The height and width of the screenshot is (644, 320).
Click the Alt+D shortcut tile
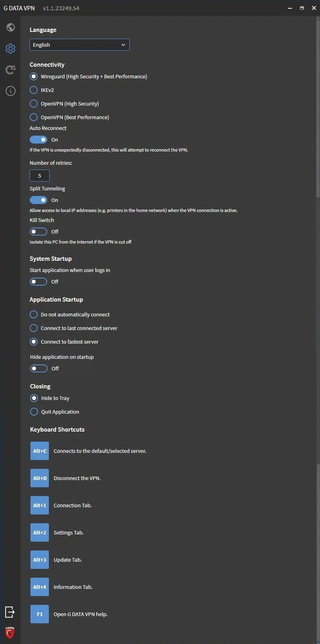pyautogui.click(x=40, y=478)
